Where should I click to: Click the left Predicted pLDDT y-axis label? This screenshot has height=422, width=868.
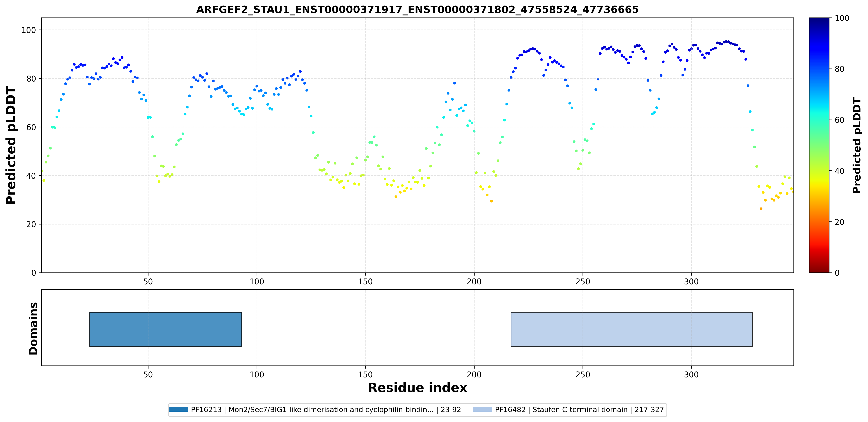point(11,145)
